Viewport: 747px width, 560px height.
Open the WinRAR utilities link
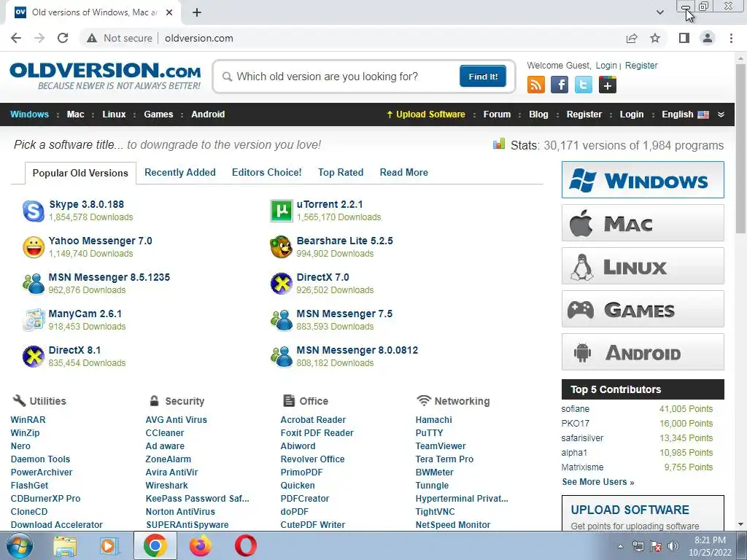coord(28,419)
